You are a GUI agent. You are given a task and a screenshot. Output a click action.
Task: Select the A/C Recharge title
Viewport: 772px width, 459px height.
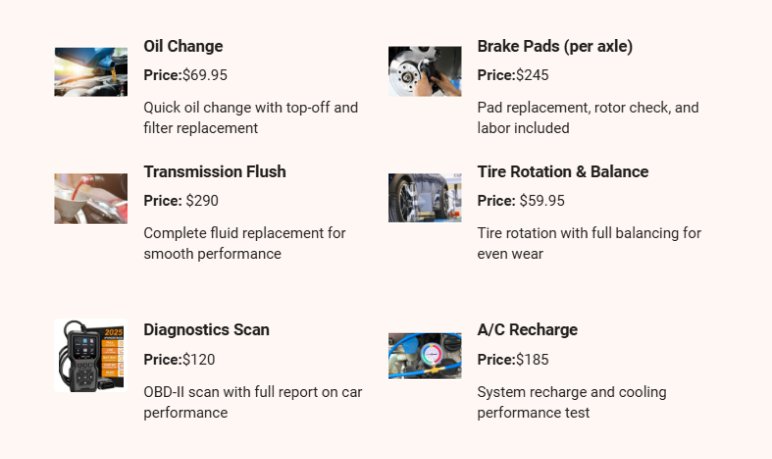pos(527,330)
